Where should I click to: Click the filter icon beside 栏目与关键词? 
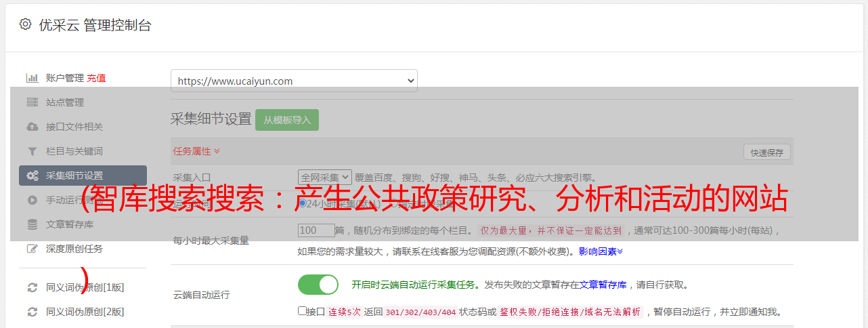click(32, 151)
